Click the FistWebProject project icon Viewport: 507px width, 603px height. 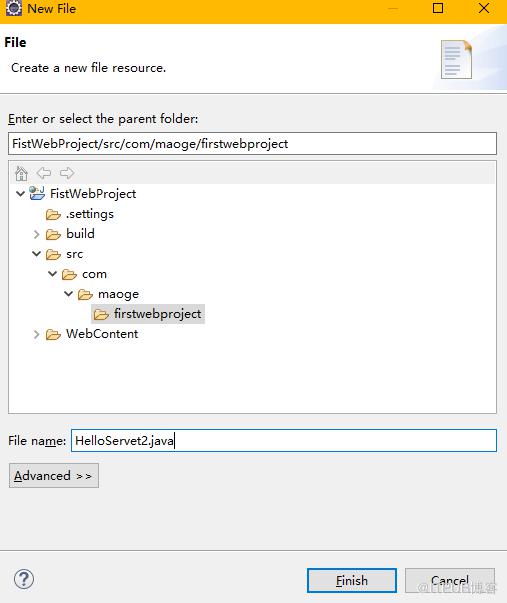pyautogui.click(x=37, y=193)
